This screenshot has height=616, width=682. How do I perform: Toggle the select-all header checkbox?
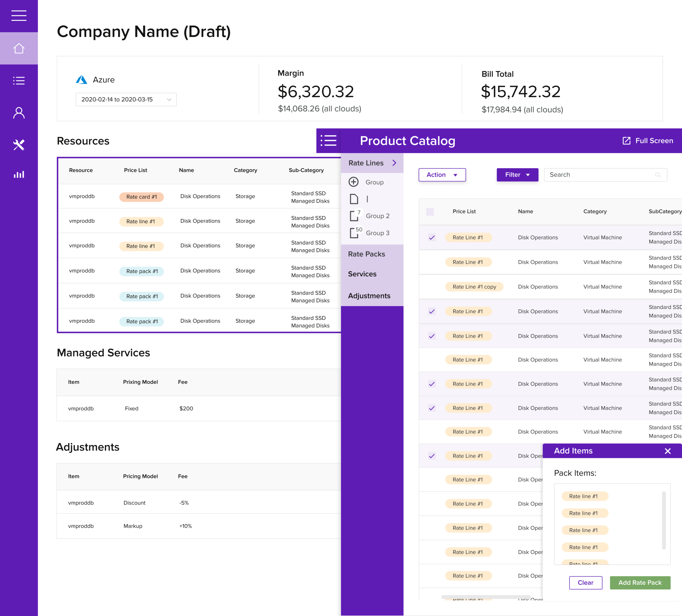(x=430, y=212)
